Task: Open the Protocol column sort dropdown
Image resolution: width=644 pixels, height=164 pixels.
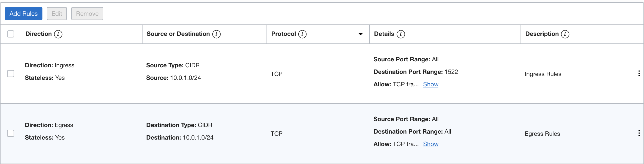Action: pos(360,34)
